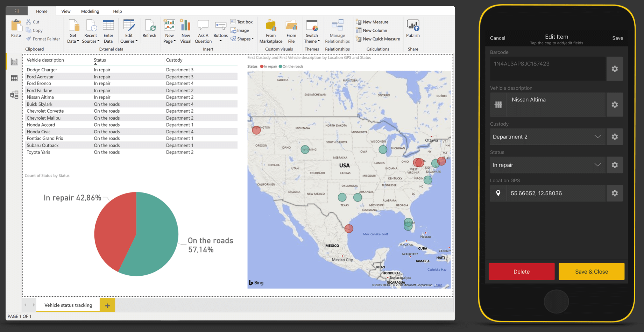Image resolution: width=644 pixels, height=332 pixels.
Task: Click the barcode scan icon beside Nissan Altima
Action: tap(498, 105)
